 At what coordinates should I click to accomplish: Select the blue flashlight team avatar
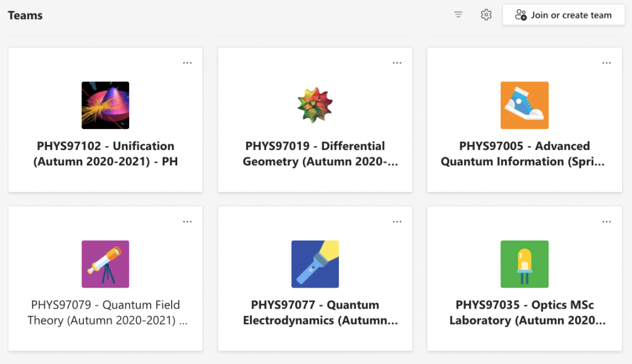point(315,264)
